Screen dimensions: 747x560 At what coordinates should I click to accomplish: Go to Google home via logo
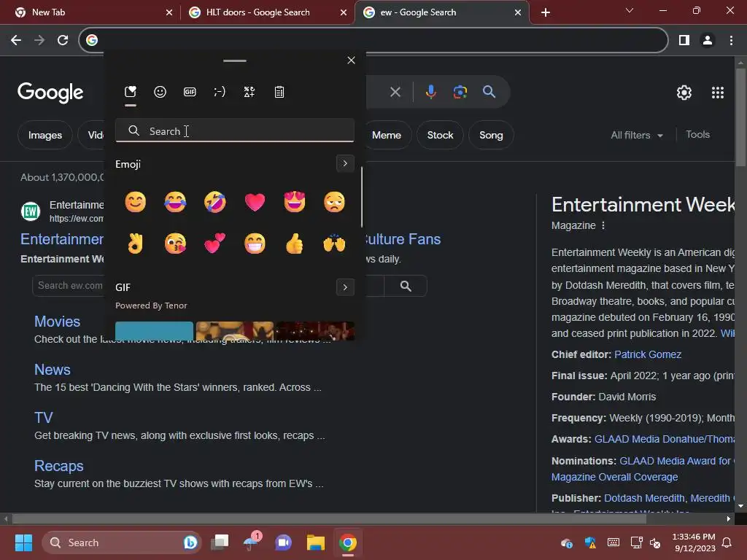pos(50,92)
